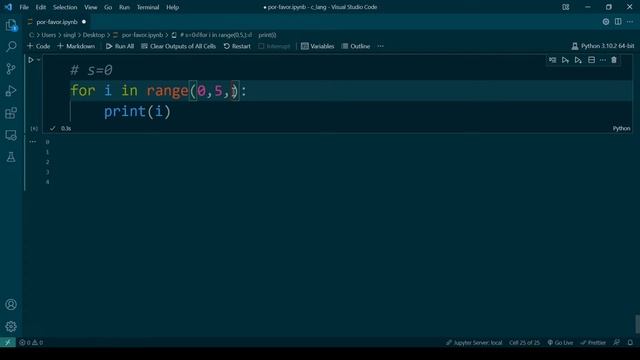The height and width of the screenshot is (360, 640).
Task: Execute above cells icon in cell toolbar
Action: pos(565,60)
